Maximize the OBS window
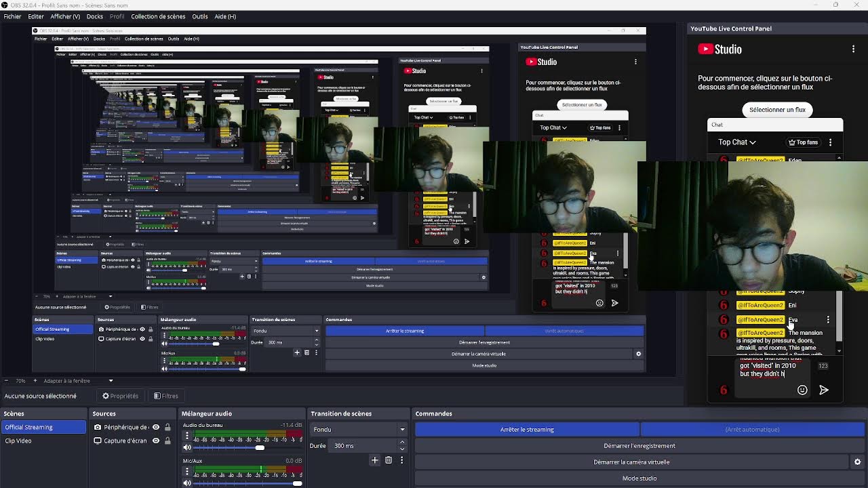Viewport: 868px width, 488px height. pyautogui.click(x=835, y=5)
